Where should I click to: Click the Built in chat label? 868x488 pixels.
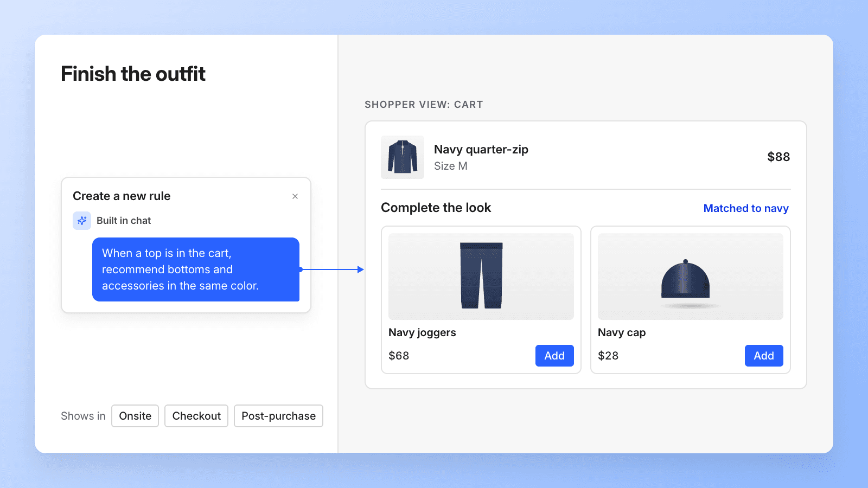point(124,221)
